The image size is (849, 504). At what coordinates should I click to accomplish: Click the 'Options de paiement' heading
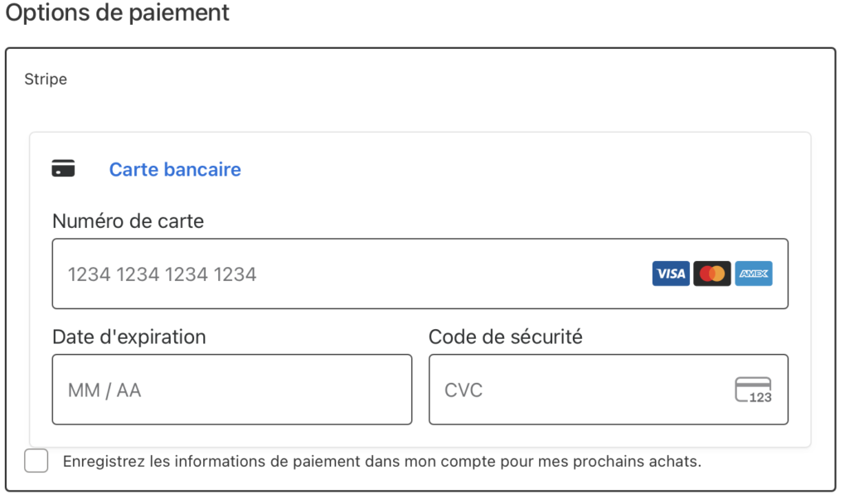118,14
